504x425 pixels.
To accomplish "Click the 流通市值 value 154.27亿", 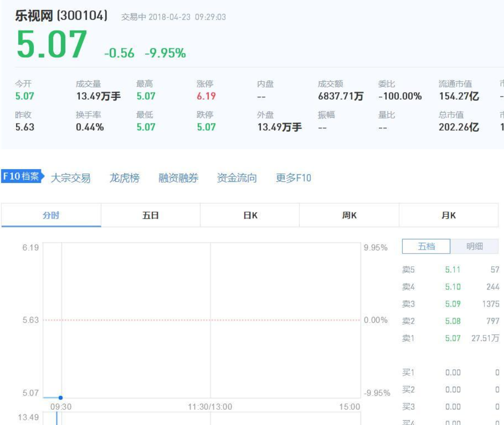I will (x=459, y=96).
